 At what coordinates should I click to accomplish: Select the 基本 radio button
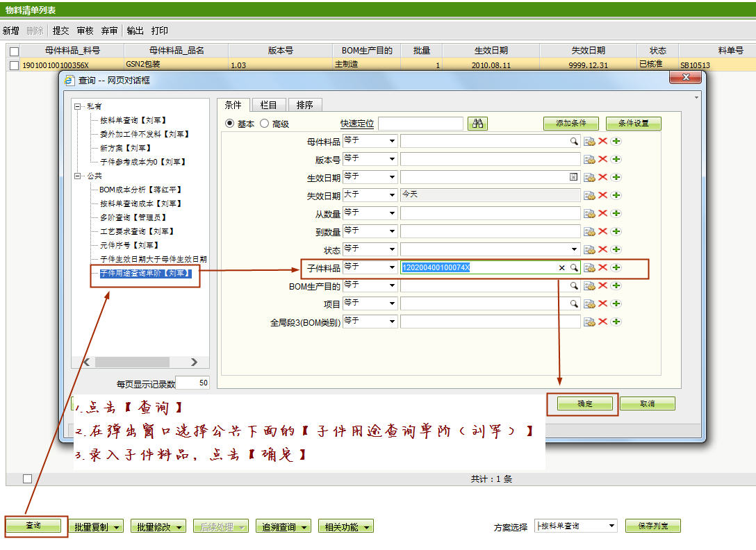[230, 124]
